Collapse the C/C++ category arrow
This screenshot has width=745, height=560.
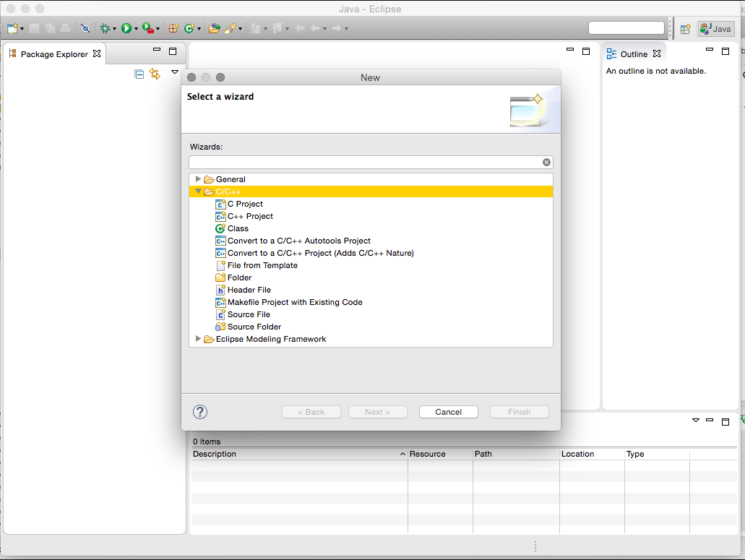(x=198, y=191)
